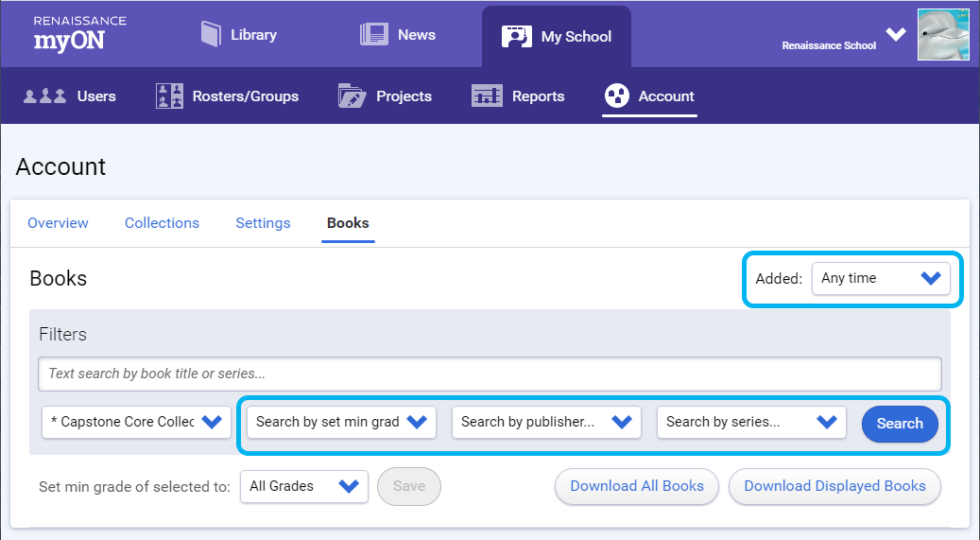Switch to the Overview tab
The height and width of the screenshot is (540, 980).
click(59, 223)
